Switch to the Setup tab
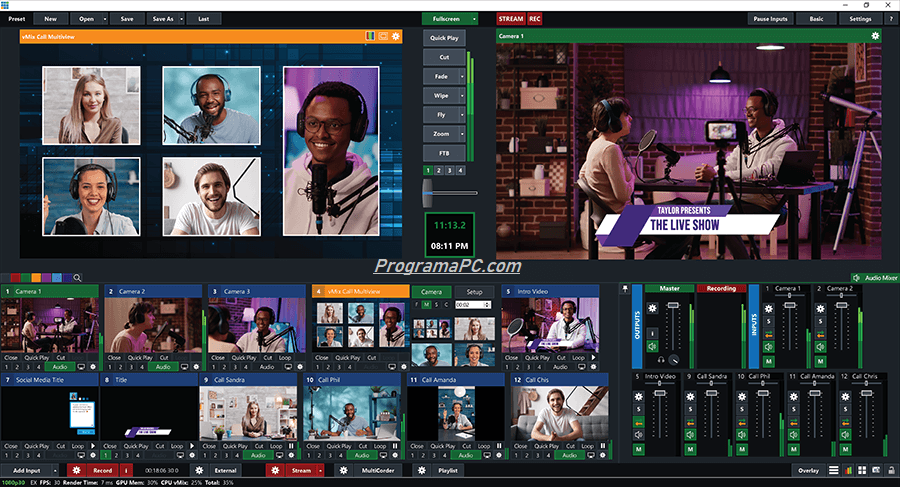This screenshot has height=487, width=900. tap(475, 291)
